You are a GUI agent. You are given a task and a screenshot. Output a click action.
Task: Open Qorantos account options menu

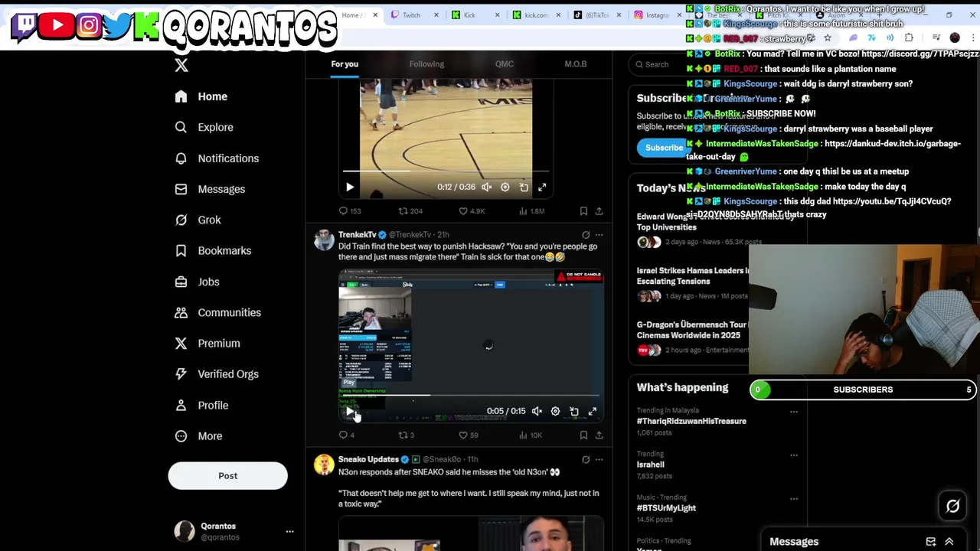289,531
